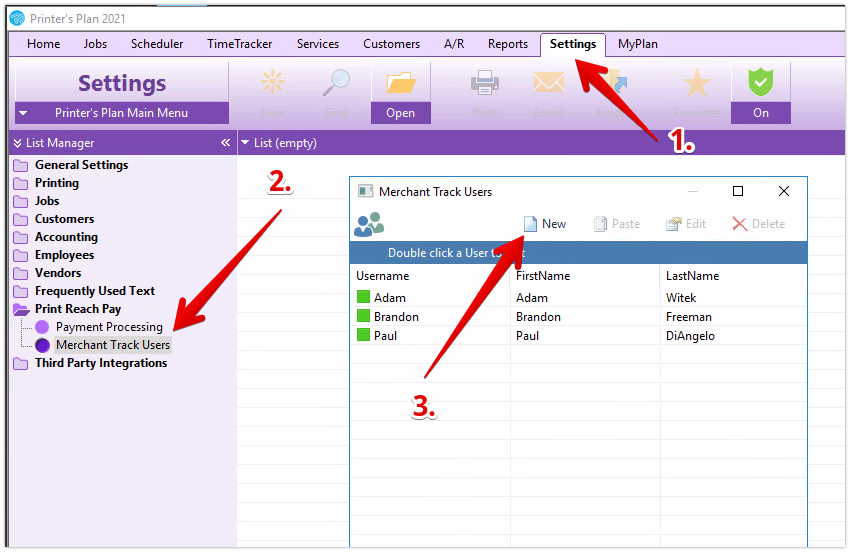Select Payment Processing item
The height and width of the screenshot is (552, 850).
click(109, 327)
